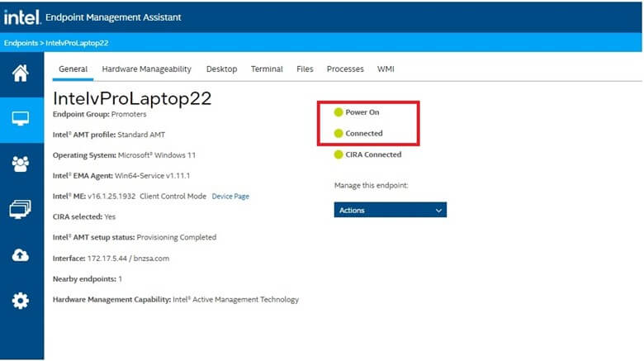
Task: Switch to the Desktop tab
Action: [221, 69]
